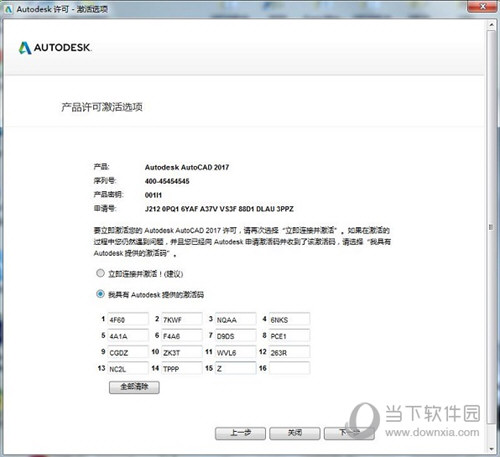
Task: Click activation code field 14 containing TPPP
Action: 182,368
